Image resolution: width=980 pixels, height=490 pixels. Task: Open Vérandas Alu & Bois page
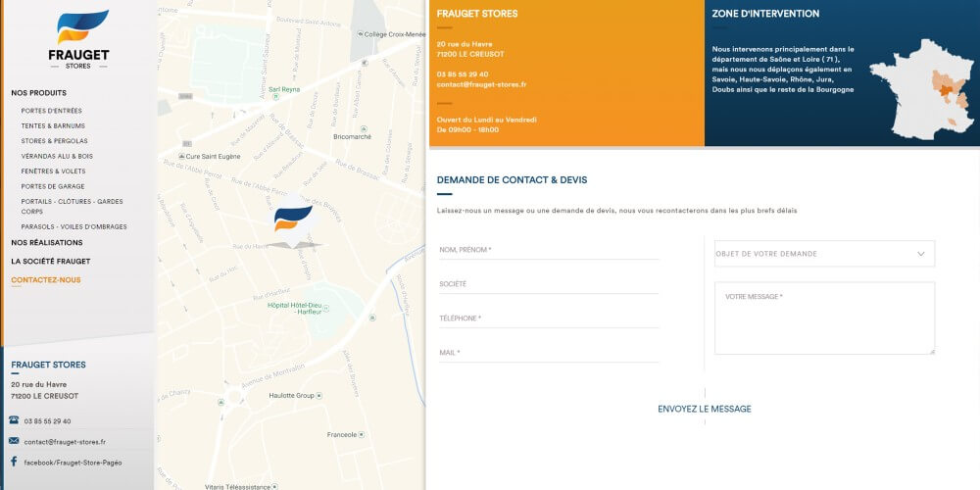click(56, 156)
